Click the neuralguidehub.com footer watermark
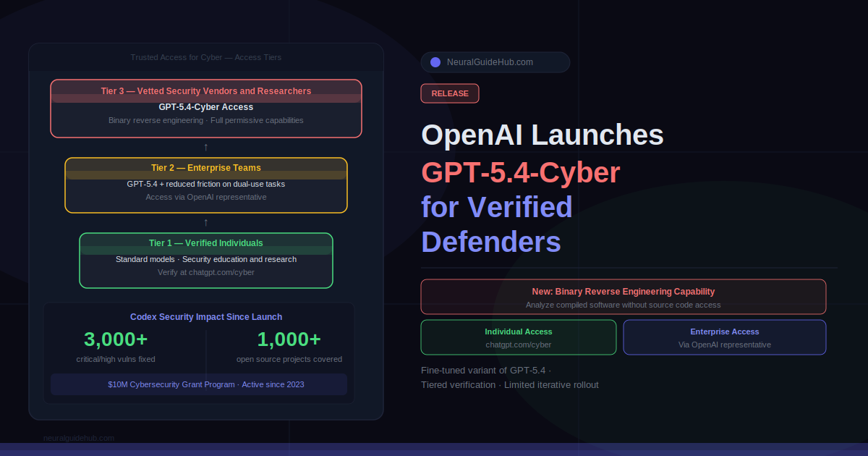Viewport: 868px width, 456px height. pyautogui.click(x=79, y=438)
